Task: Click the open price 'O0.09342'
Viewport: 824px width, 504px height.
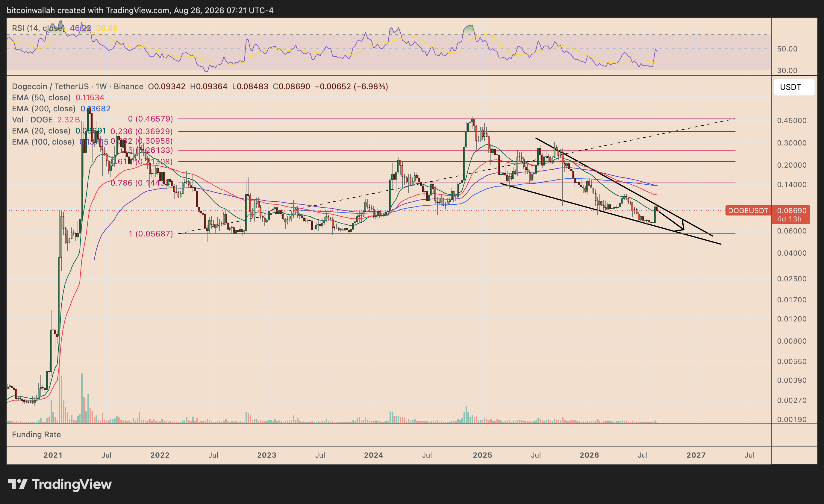Action: (x=166, y=86)
